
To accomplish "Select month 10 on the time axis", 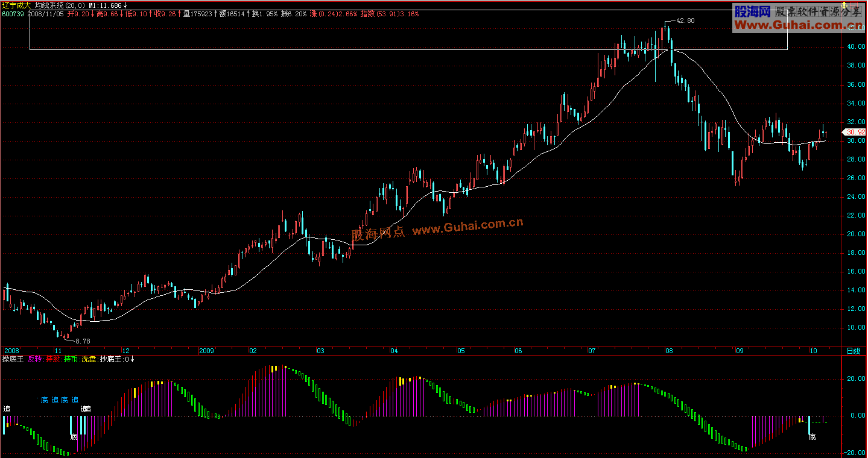I will pyautogui.click(x=813, y=351).
